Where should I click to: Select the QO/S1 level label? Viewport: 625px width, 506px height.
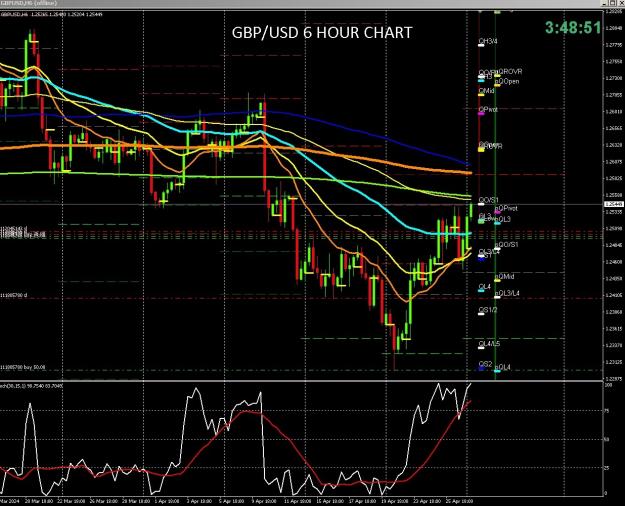tap(488, 200)
